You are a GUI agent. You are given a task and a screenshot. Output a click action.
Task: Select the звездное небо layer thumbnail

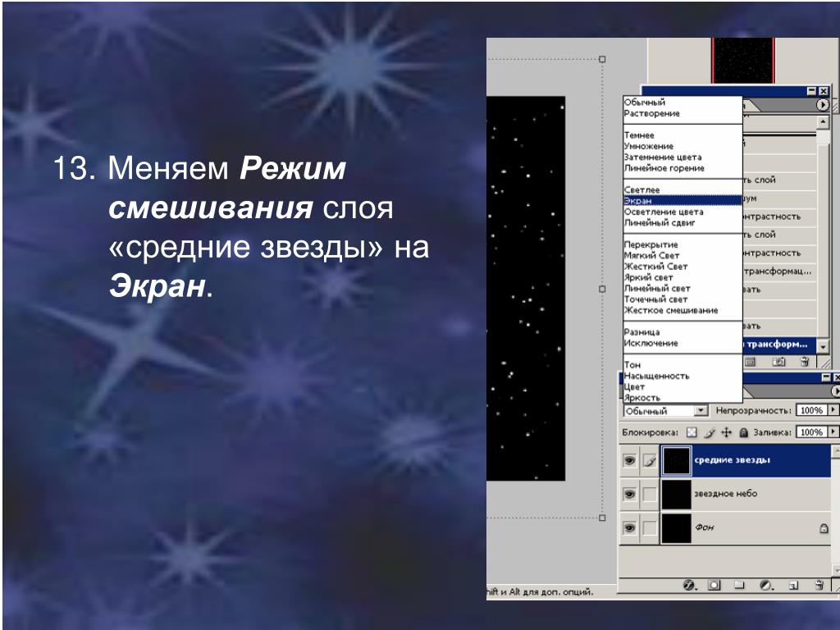(x=676, y=494)
